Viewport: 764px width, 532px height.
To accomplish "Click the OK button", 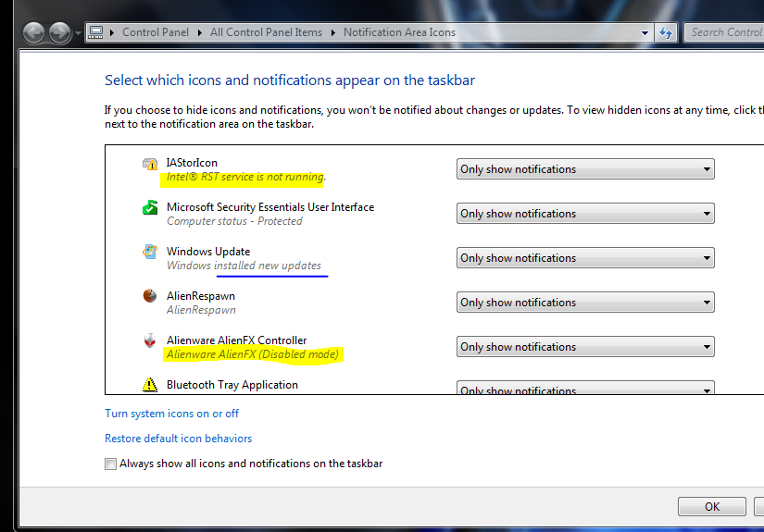I will click(712, 507).
